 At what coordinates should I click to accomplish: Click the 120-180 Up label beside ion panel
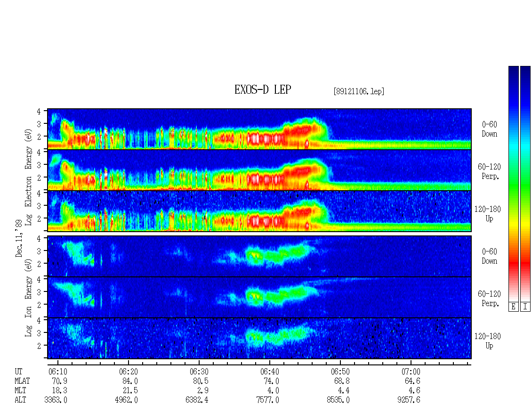point(488,341)
